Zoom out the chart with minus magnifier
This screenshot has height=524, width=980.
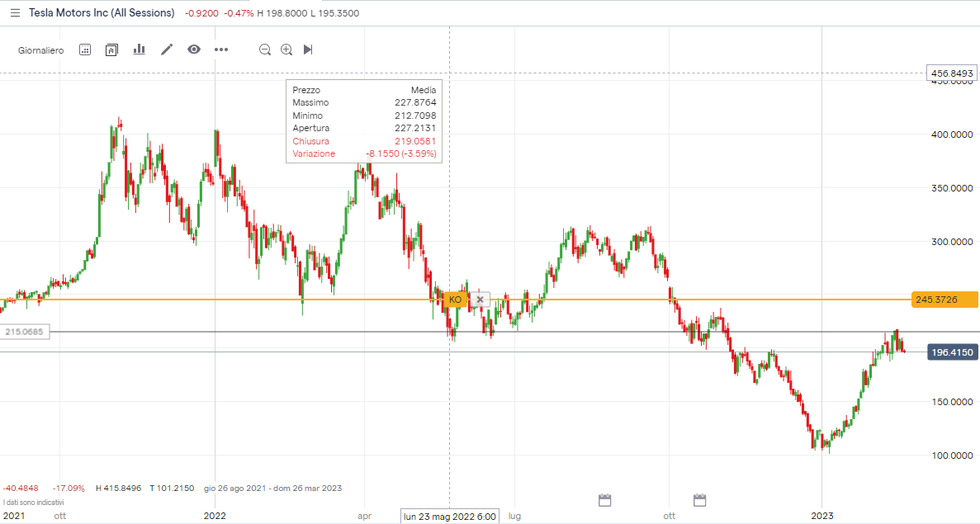click(x=265, y=50)
